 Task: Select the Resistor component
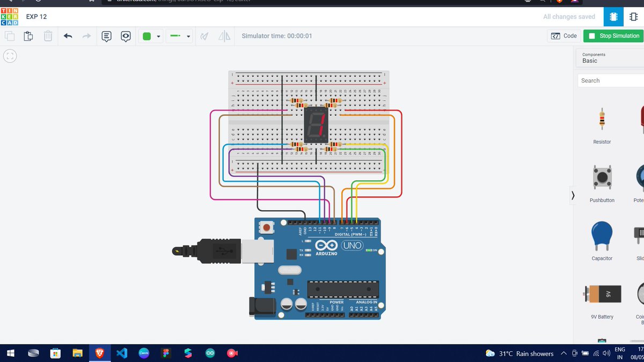[x=602, y=125]
